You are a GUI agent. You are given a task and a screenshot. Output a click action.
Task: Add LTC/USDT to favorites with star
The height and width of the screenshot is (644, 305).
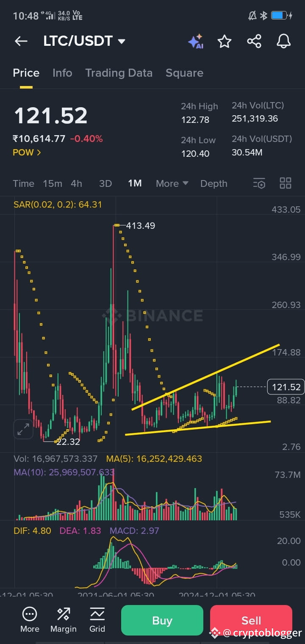point(225,41)
